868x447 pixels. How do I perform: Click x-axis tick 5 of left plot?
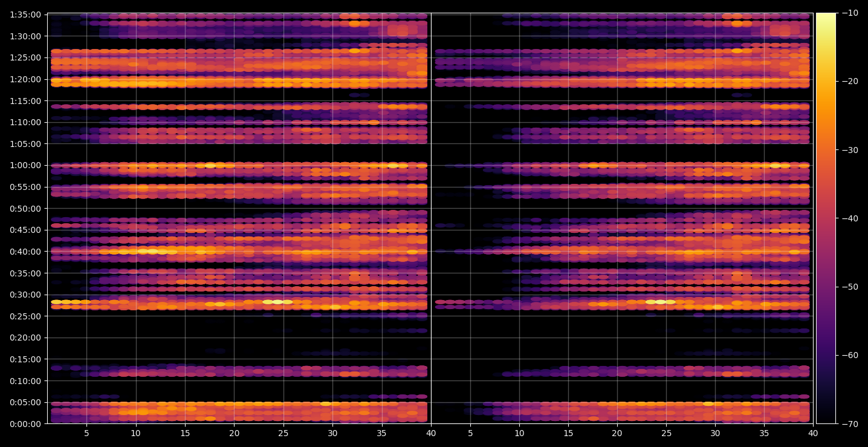click(x=86, y=434)
